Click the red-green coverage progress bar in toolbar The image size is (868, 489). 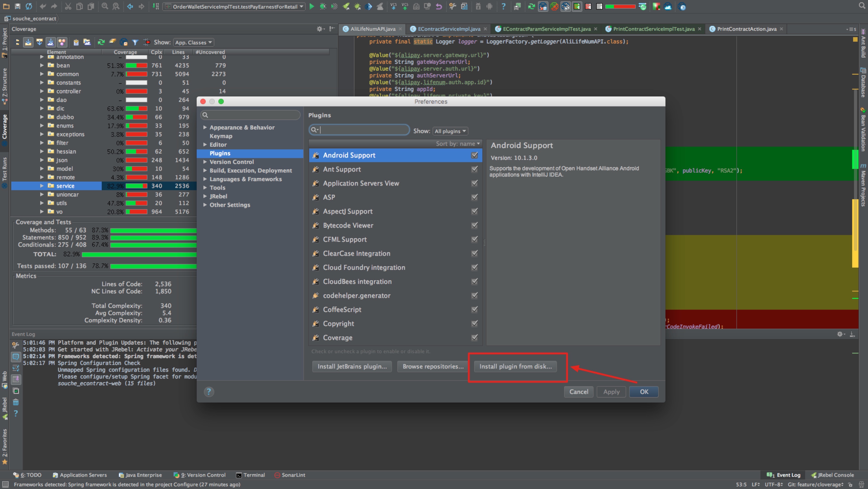click(620, 6)
